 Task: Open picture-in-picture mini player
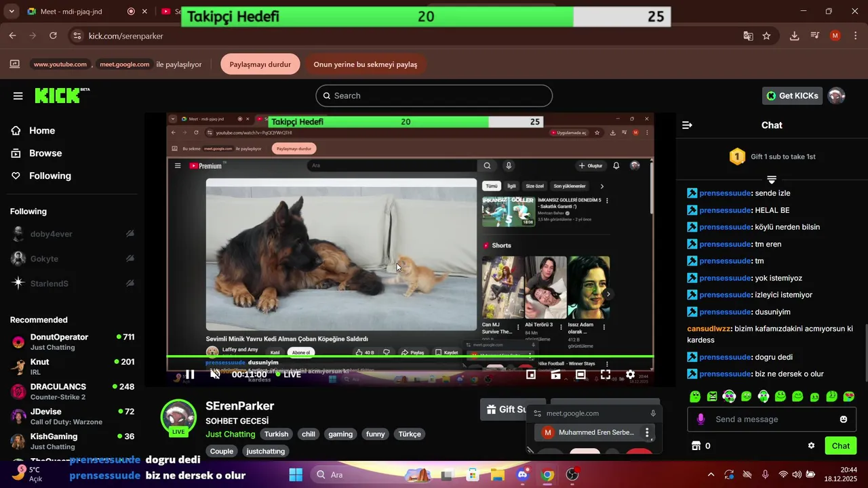point(531,374)
